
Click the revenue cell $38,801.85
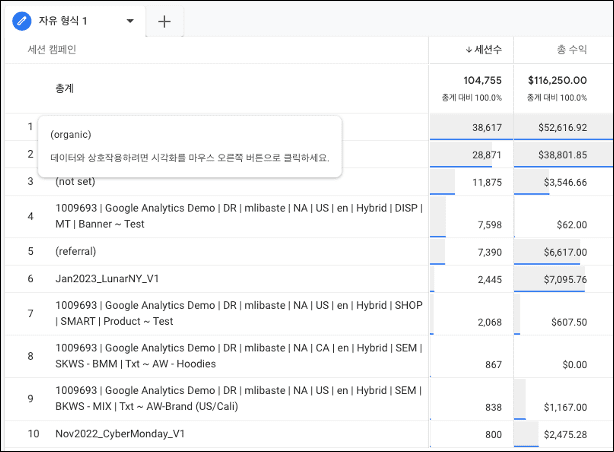(563, 155)
